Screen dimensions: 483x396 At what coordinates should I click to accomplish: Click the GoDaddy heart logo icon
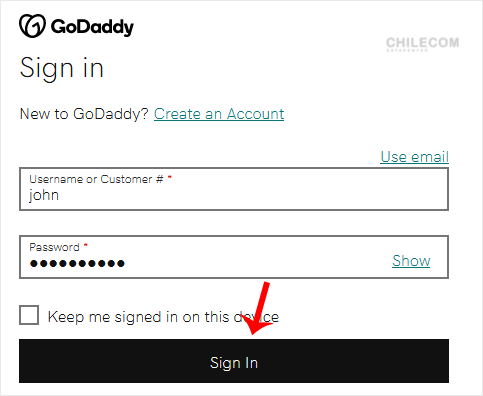[x=32, y=26]
